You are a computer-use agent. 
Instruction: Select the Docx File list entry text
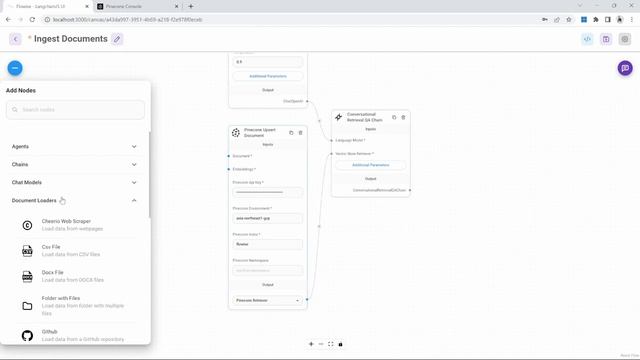[52, 272]
